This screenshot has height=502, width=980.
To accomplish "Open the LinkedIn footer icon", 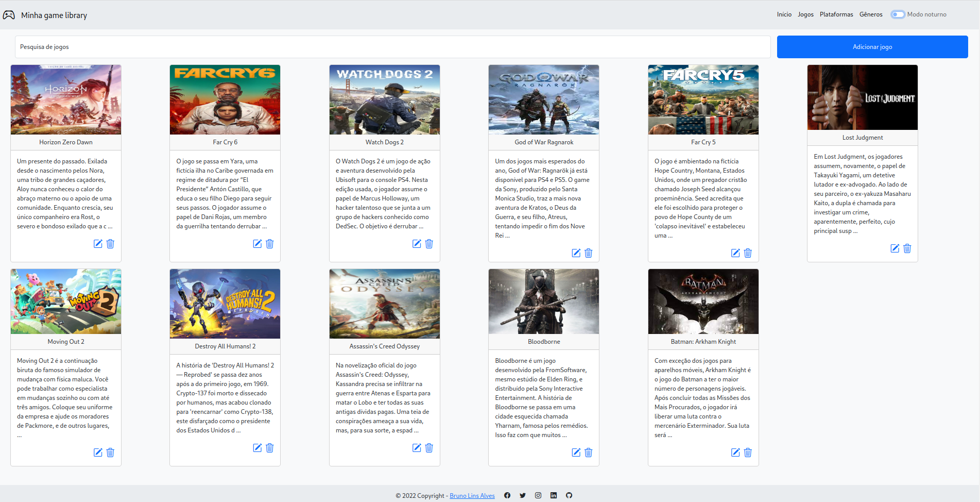I will point(554,495).
